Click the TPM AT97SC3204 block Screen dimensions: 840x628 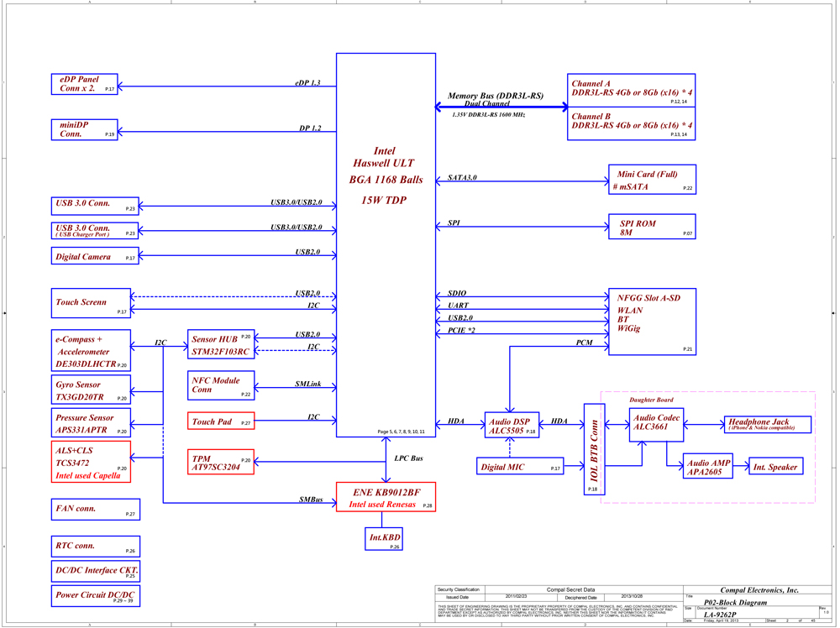point(221,462)
